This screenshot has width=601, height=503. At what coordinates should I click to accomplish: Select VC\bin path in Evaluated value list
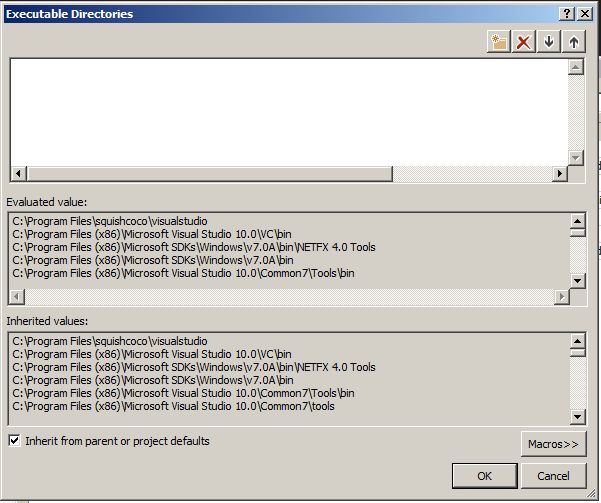152,234
